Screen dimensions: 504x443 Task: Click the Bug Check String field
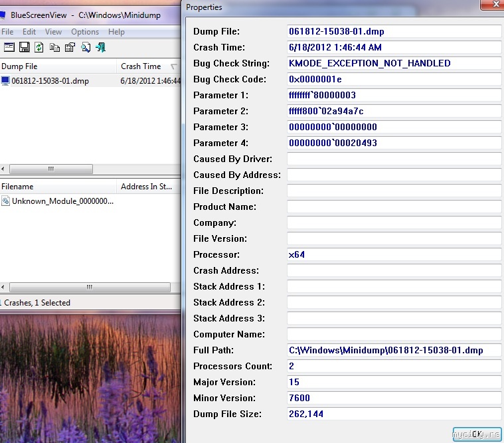394,63
